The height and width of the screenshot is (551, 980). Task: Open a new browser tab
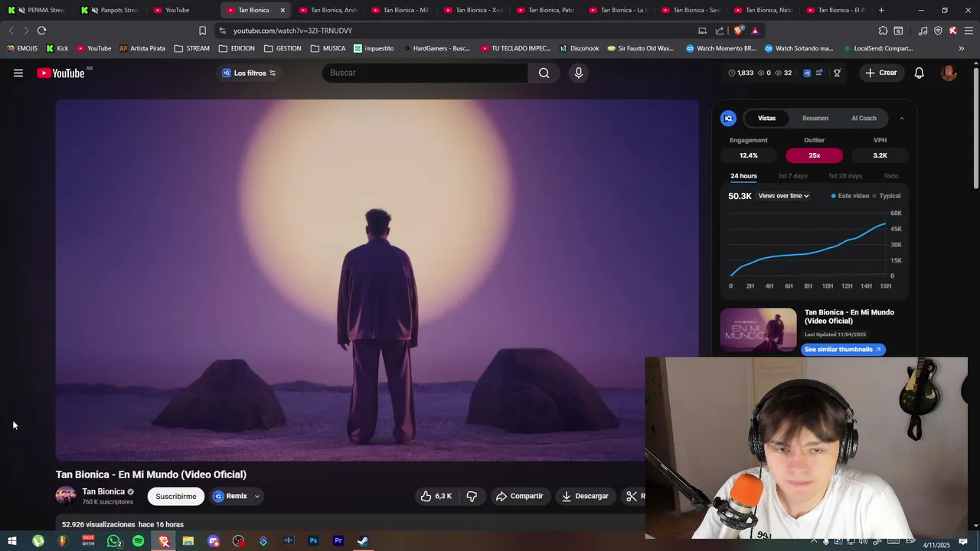(881, 10)
